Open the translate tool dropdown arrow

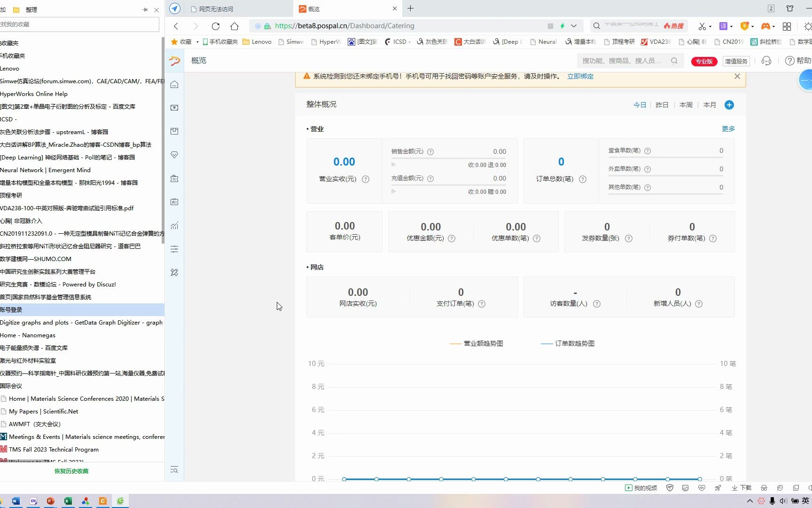coord(731,26)
